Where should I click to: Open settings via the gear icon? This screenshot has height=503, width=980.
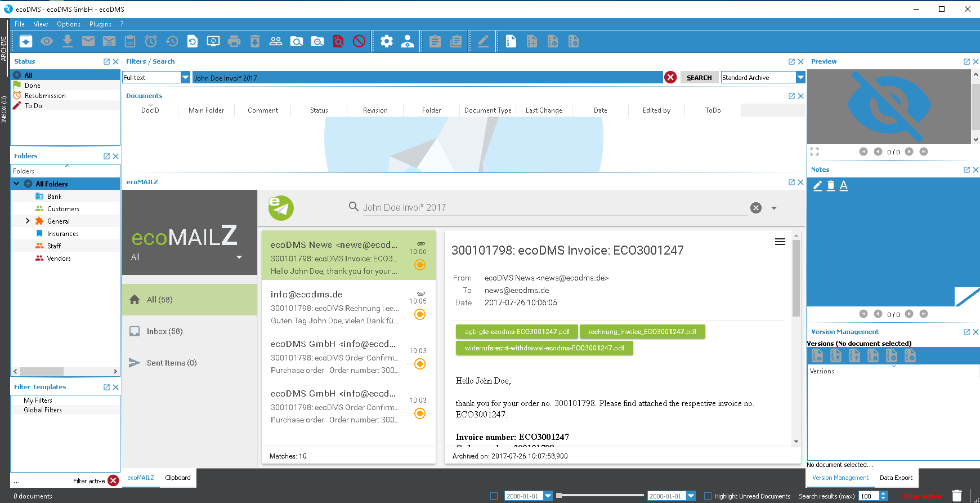pyautogui.click(x=386, y=41)
